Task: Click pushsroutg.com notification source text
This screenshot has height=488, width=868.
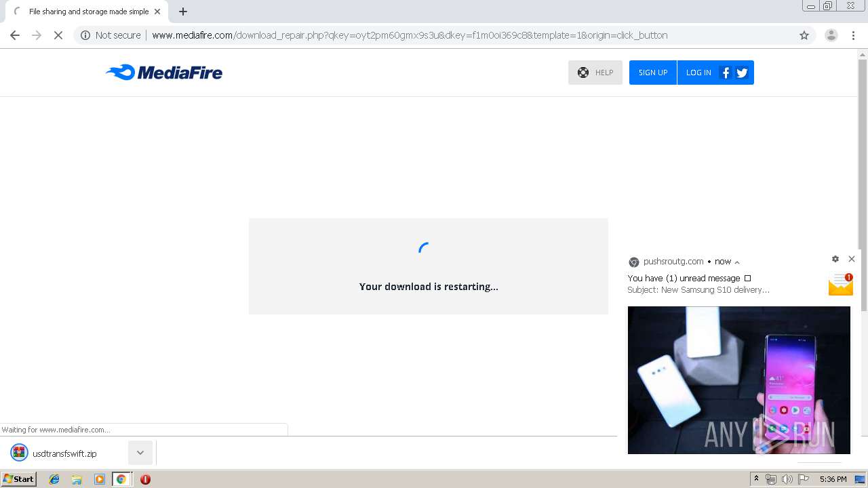Action: click(673, 262)
